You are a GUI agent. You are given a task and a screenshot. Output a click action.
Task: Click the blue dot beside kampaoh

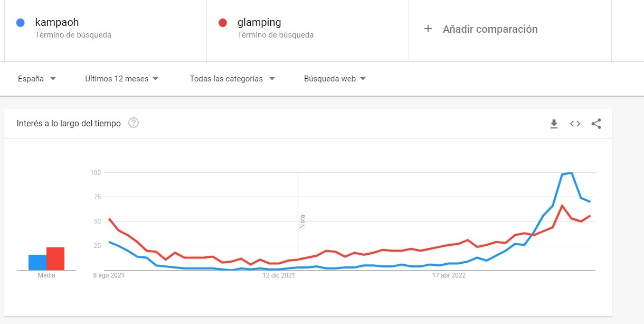(21, 23)
